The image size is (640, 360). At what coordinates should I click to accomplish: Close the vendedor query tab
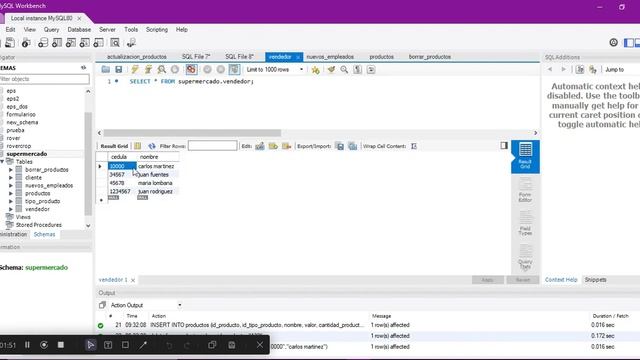(x=298, y=57)
